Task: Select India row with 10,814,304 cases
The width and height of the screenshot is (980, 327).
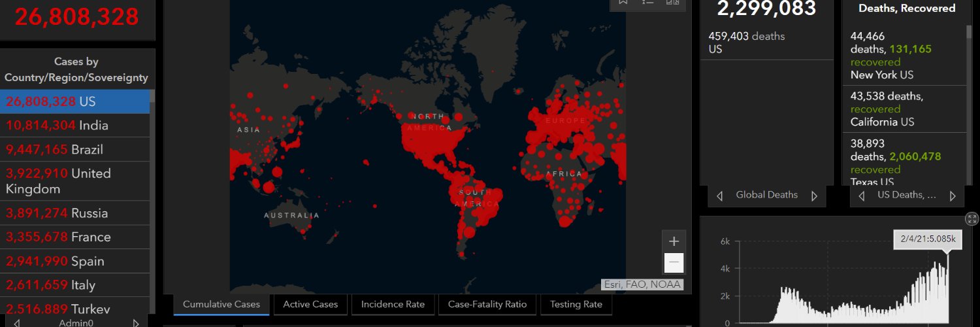Action: tap(74, 125)
